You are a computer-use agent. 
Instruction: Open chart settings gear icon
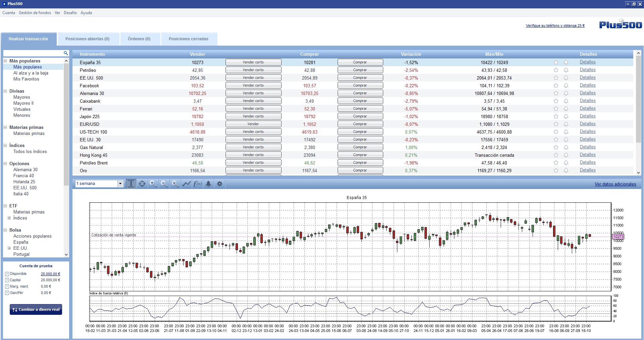pos(219,184)
